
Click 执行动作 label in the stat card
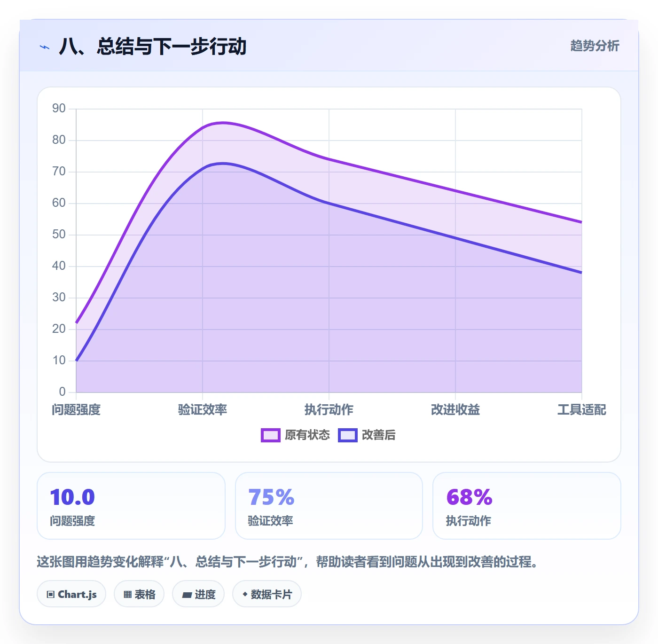[468, 521]
